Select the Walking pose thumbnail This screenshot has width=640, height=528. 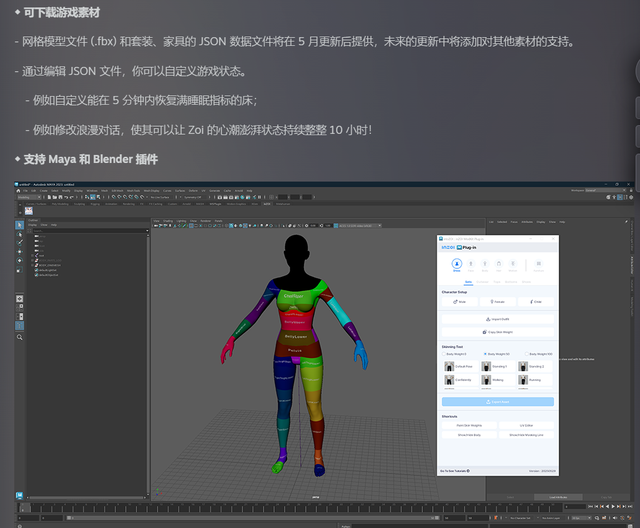486,380
